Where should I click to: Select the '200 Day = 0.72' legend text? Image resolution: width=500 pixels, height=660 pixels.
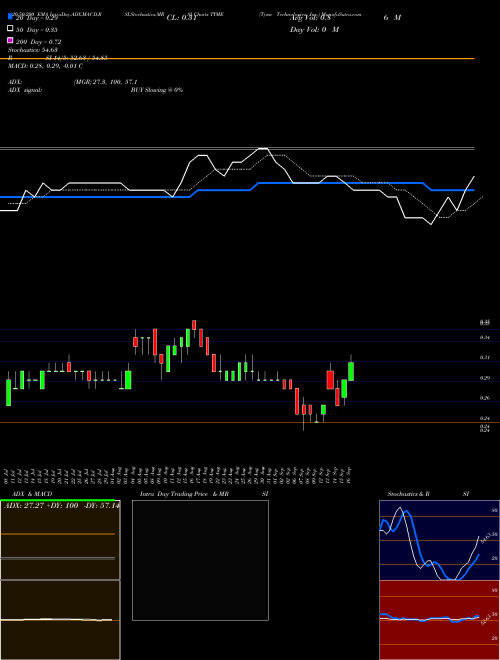[x=39, y=42]
